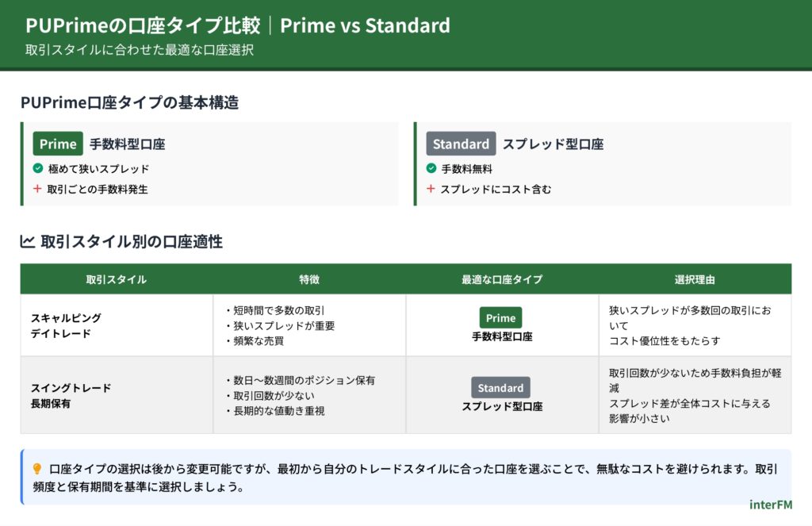Click the スプレッド型口座 label in the table
812x526 pixels.
coord(502,406)
